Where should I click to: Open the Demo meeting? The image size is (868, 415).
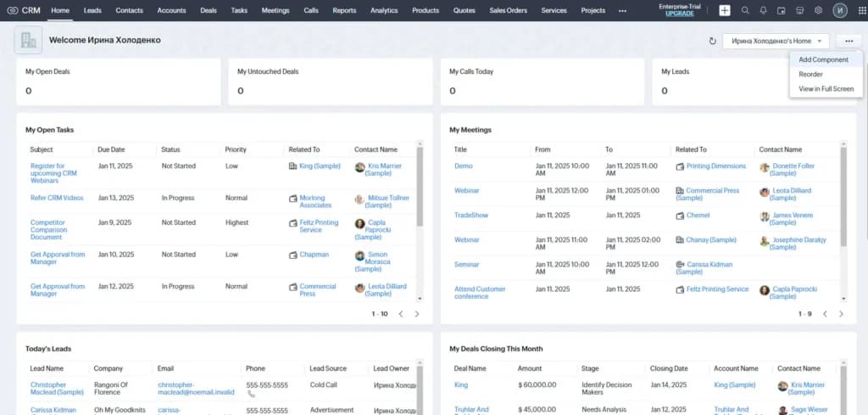pos(464,165)
